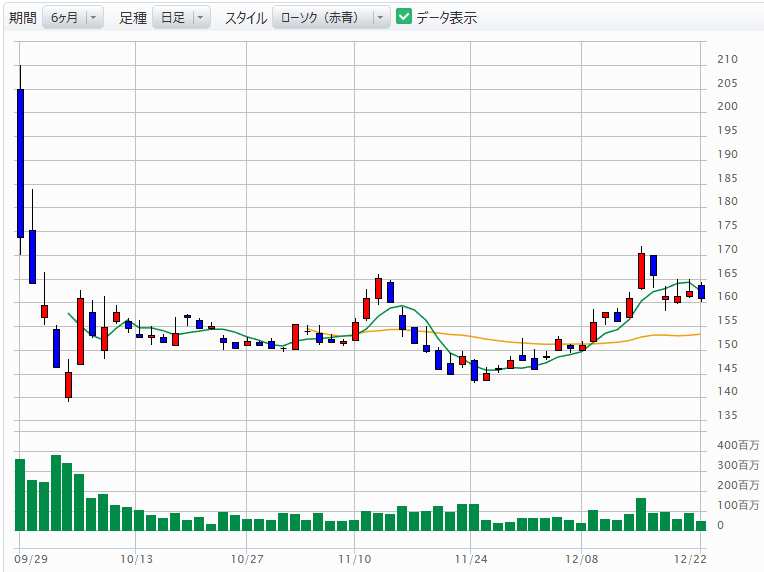Click the 12/22 date label
Screen dimensions: 764x572
point(691,558)
